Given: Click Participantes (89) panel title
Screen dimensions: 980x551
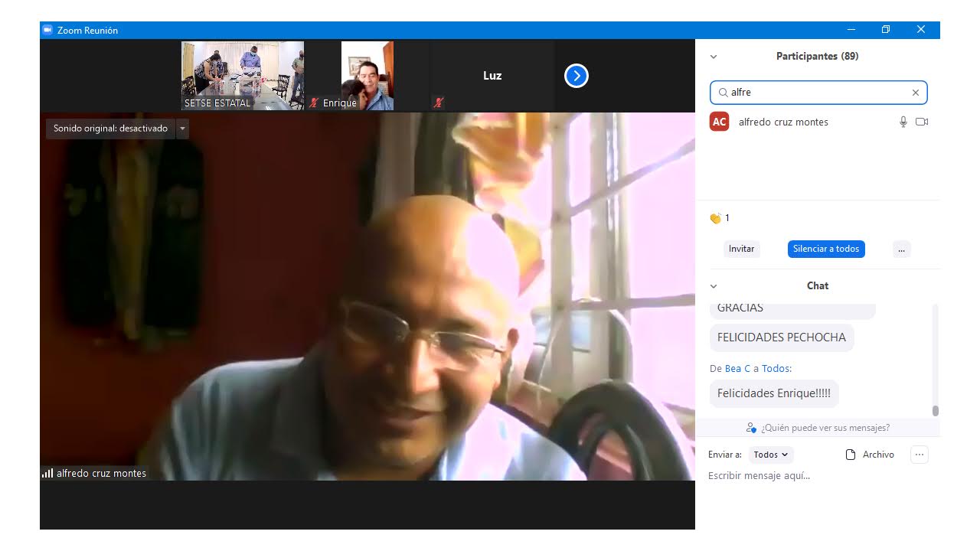Looking at the screenshot, I should [x=817, y=57].
